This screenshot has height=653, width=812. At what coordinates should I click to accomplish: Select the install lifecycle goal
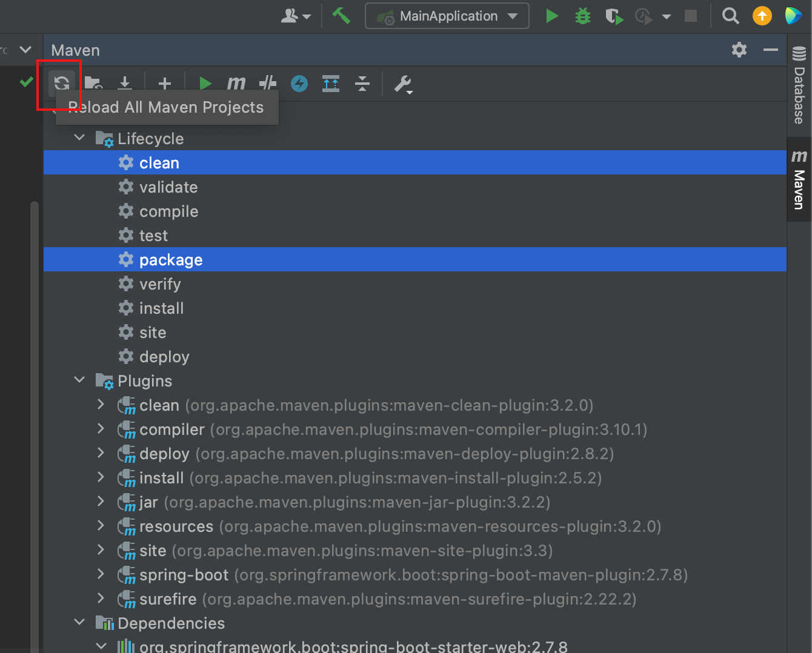pos(415,308)
